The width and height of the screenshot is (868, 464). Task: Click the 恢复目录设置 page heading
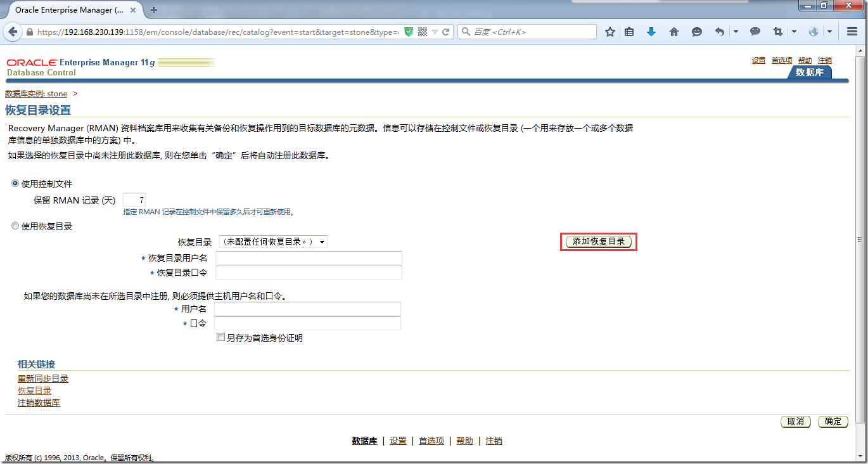coord(38,110)
